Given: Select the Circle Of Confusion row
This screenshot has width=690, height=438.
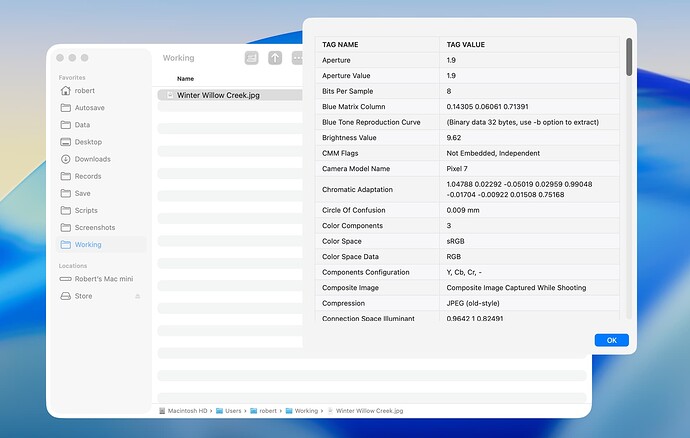Looking at the screenshot, I should click(x=467, y=210).
